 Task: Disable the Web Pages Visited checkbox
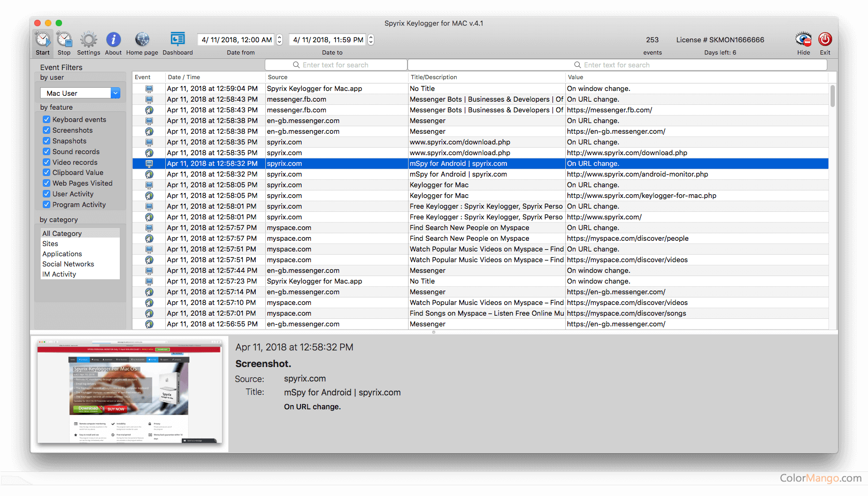coord(47,183)
